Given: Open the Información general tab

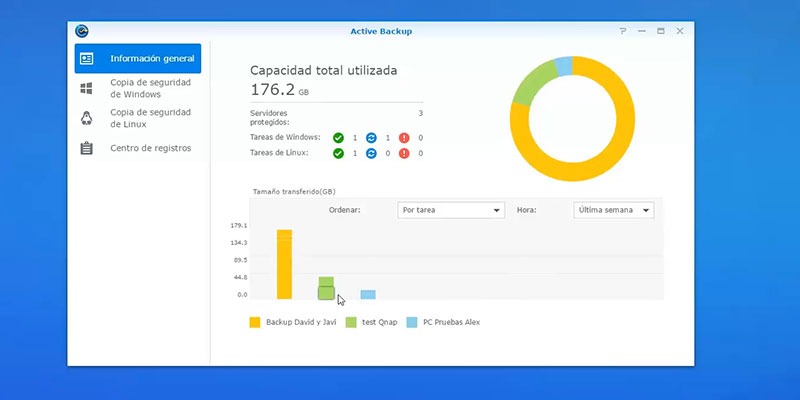Looking at the screenshot, I should click(138, 59).
